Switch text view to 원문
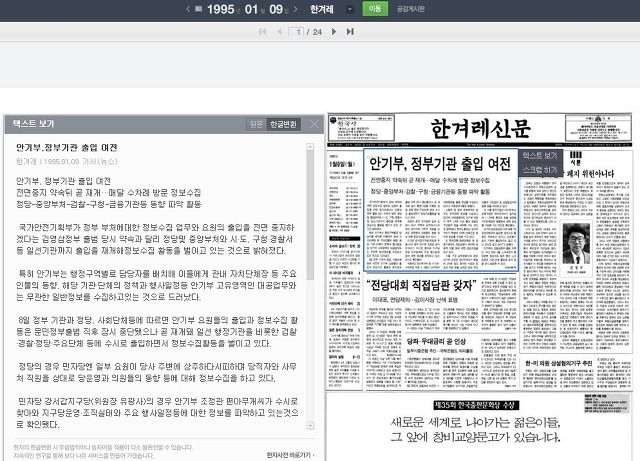The height and width of the screenshot is (461, 640). click(x=256, y=124)
